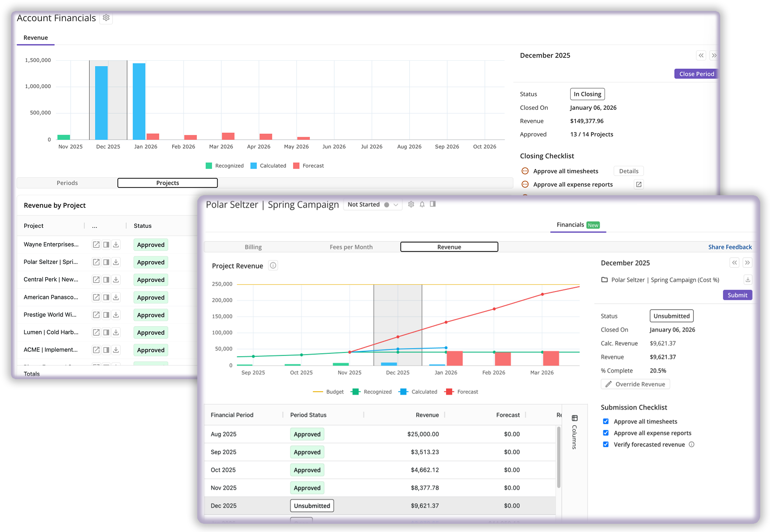The image size is (770, 532).
Task: Uncheck Approve all timesheets in Submission Checklist
Action: coord(606,421)
